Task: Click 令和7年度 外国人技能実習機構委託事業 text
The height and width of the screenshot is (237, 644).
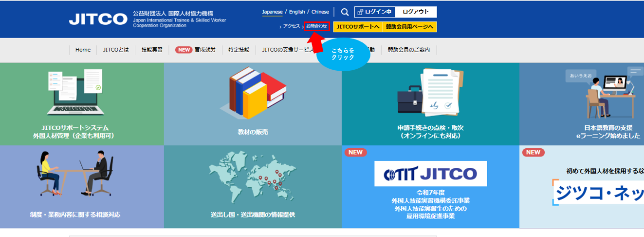Action: 430,197
